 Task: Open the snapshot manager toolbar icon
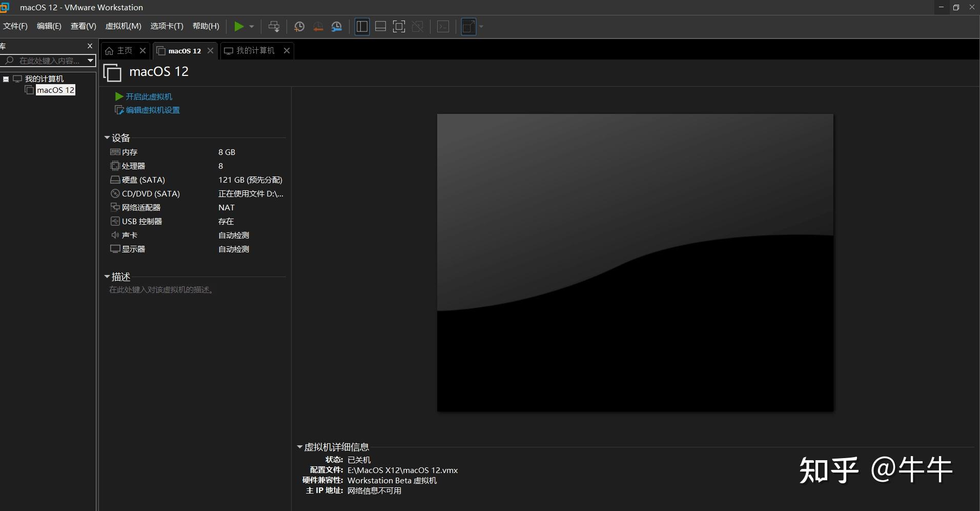coord(337,27)
